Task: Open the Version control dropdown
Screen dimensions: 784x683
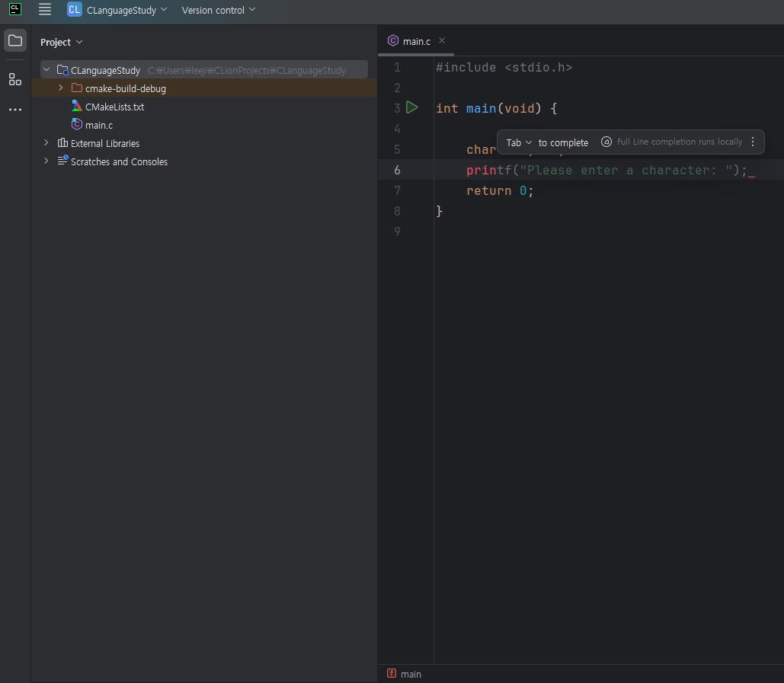Action: [x=219, y=10]
